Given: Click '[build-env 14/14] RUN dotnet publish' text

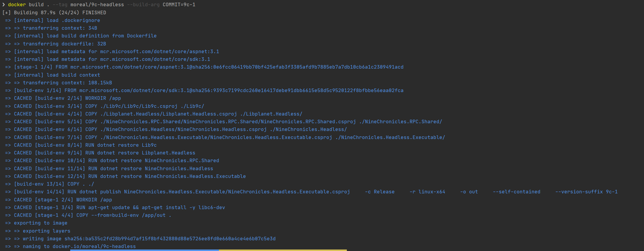Looking at the screenshot, I should [68, 192].
